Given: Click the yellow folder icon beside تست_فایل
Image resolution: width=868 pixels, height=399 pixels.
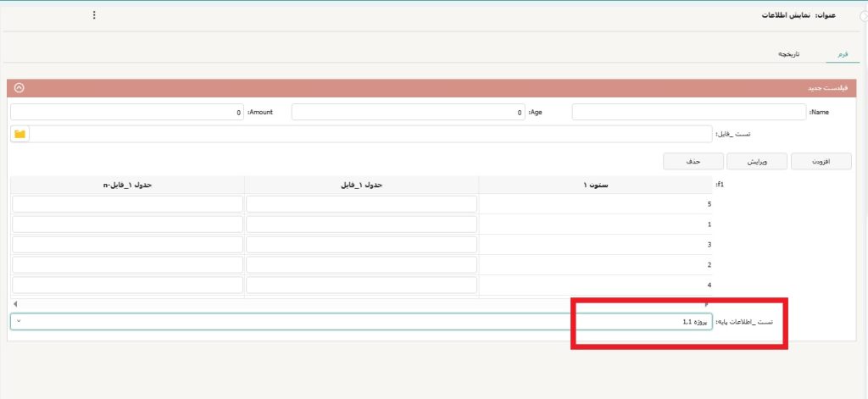Looking at the screenshot, I should tap(19, 134).
